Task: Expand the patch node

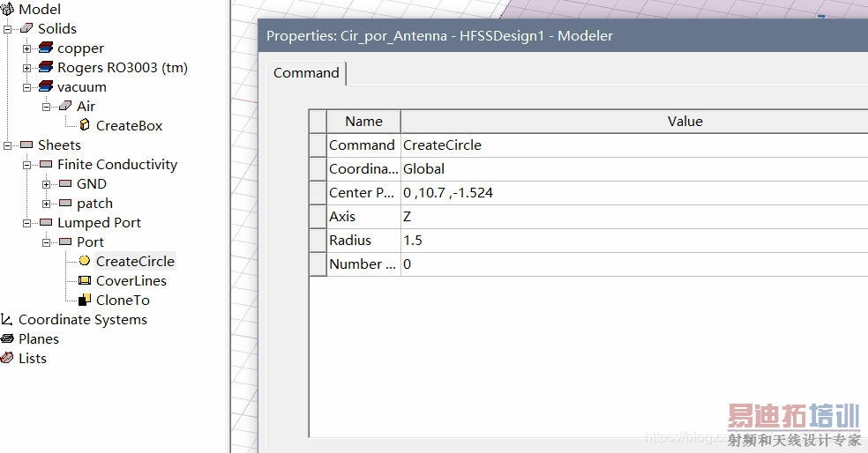Action: coord(46,204)
